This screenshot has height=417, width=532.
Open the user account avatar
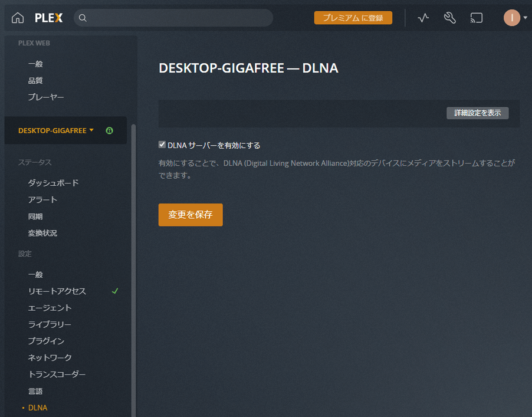pyautogui.click(x=511, y=18)
